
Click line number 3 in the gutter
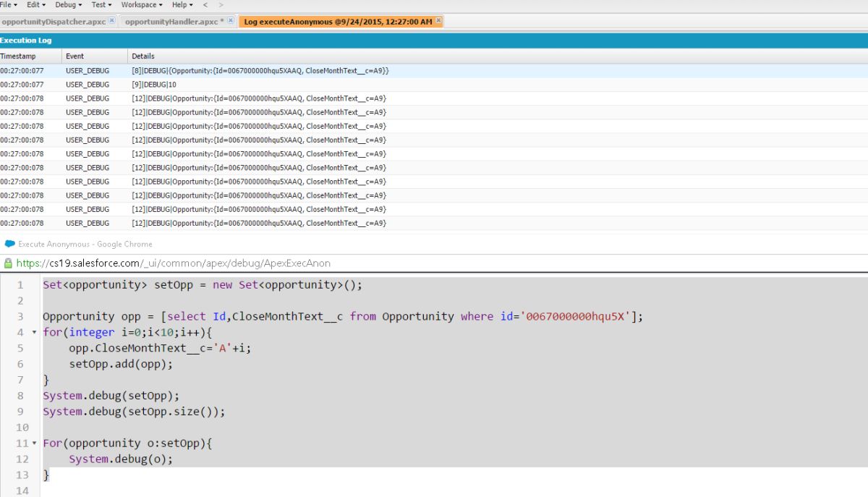click(20, 316)
